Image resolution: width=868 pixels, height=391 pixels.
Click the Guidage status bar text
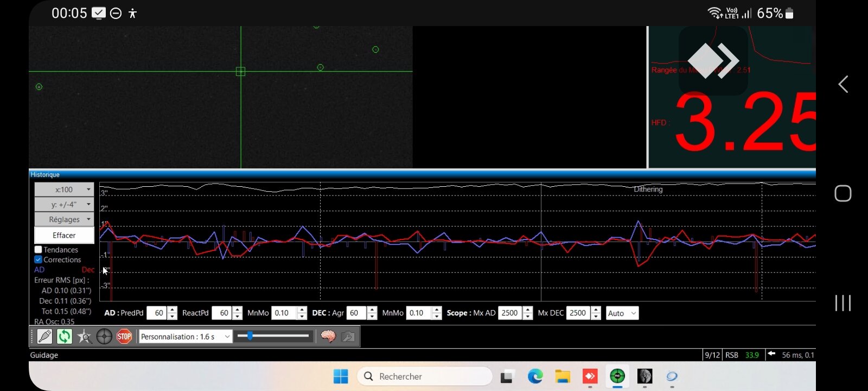[x=44, y=355]
